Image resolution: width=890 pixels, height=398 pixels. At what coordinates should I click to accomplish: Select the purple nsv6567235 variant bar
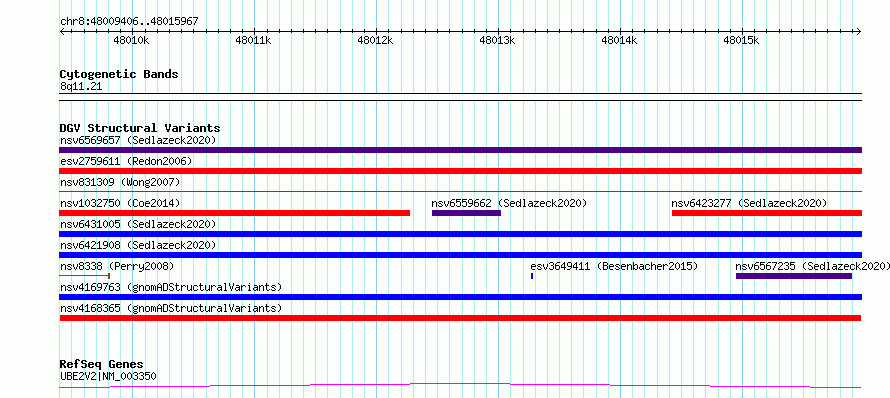point(794,276)
